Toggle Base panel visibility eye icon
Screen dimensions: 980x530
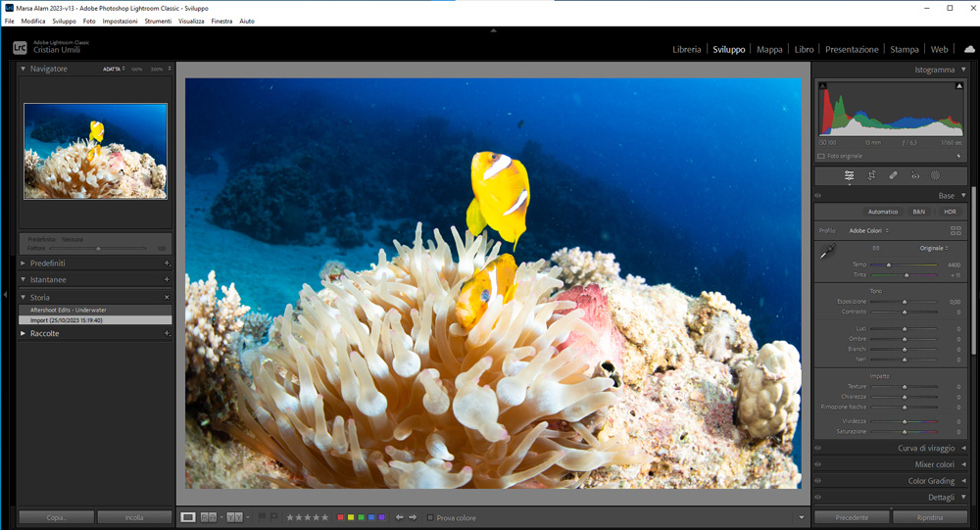click(818, 196)
